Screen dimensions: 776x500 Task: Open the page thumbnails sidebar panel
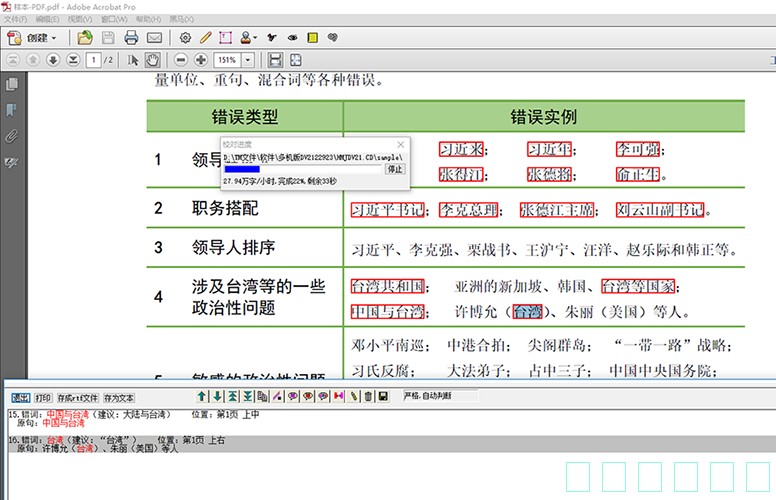pos(12,84)
